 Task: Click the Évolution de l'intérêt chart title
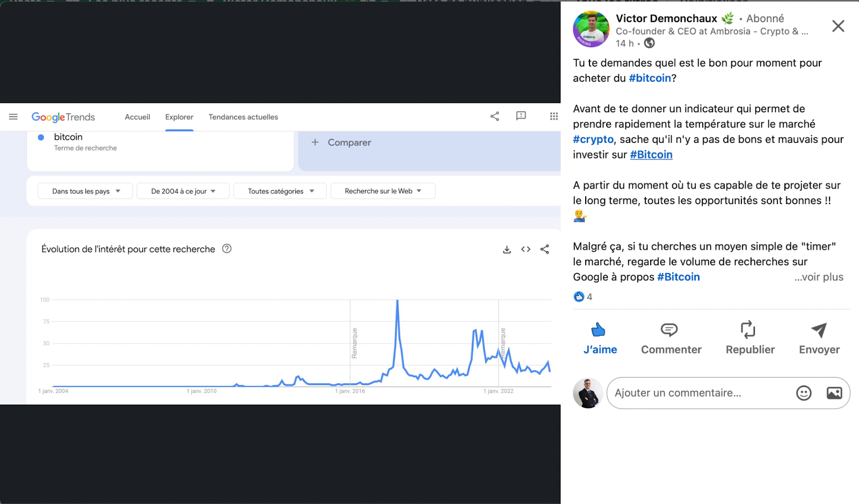[x=128, y=249]
